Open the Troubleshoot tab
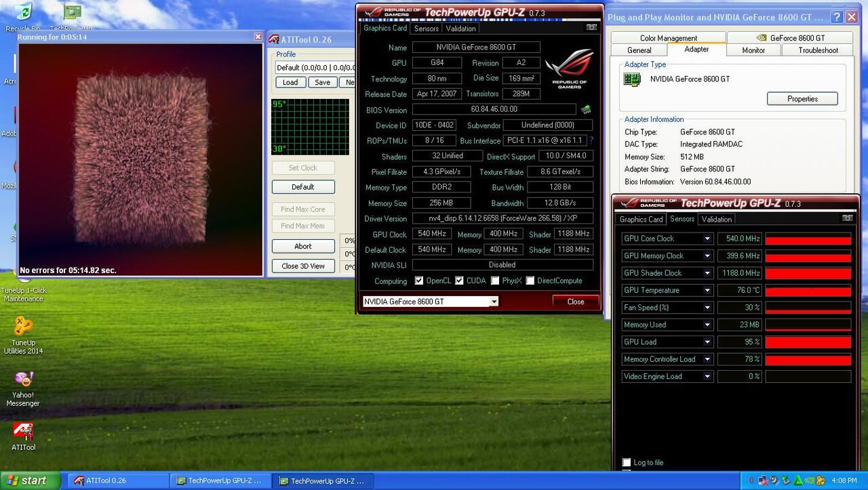Viewport: 868px width, 490px height. 818,50
